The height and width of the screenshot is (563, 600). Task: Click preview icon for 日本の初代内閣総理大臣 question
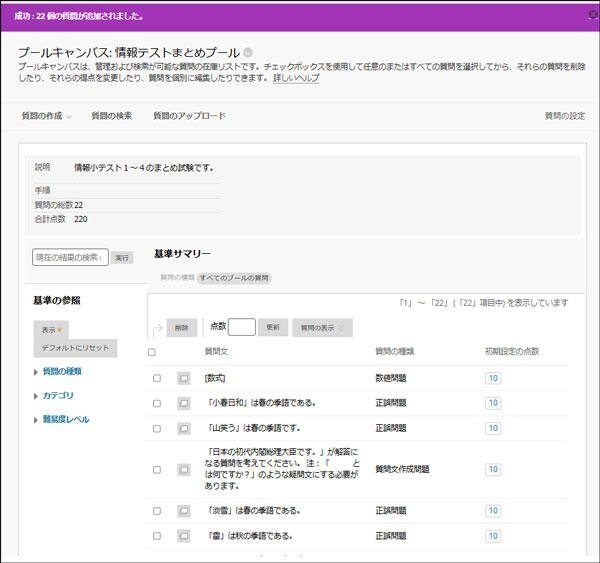184,470
